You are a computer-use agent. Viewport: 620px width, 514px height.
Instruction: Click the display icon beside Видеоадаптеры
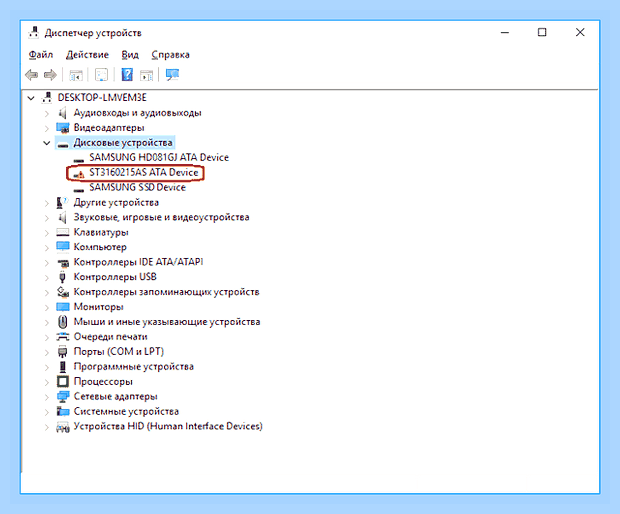click(x=63, y=128)
